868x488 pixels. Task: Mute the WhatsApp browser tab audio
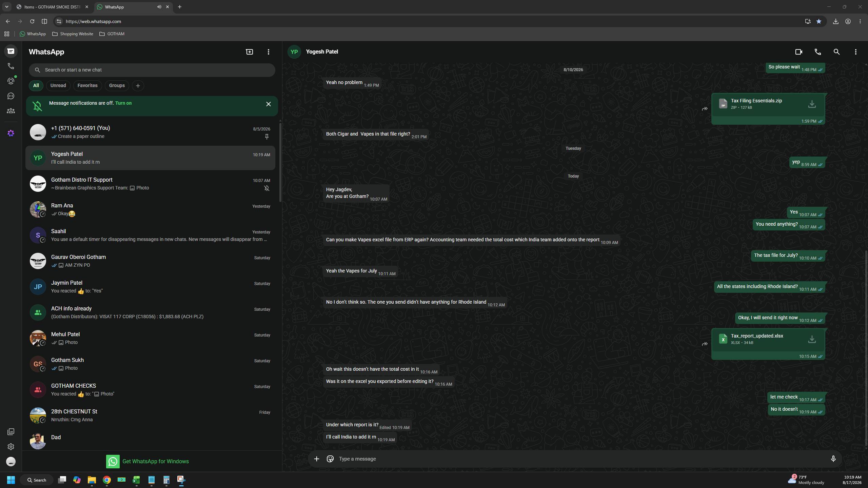pyautogui.click(x=159, y=7)
